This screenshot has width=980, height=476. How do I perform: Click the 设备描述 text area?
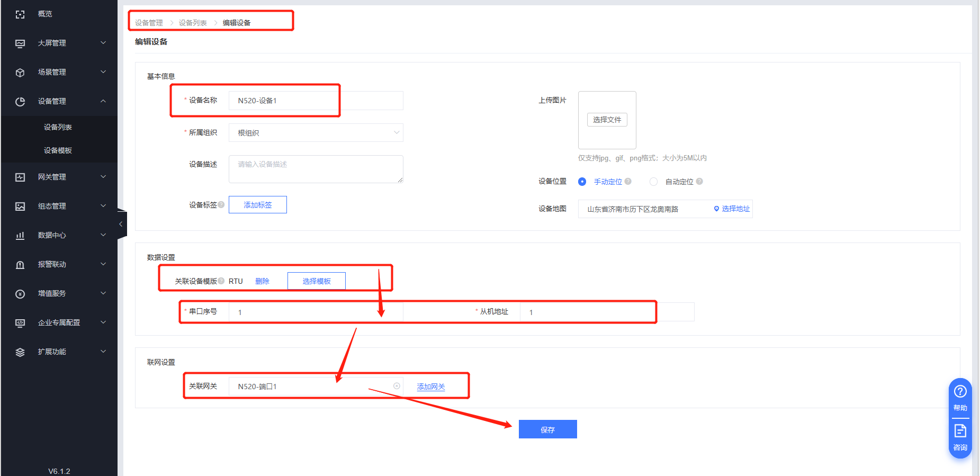pos(316,169)
